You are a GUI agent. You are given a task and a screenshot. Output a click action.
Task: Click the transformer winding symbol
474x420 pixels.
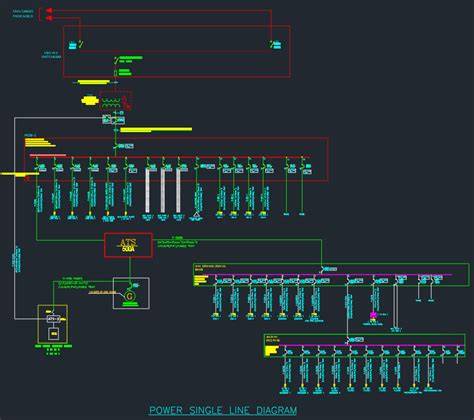pos(111,102)
